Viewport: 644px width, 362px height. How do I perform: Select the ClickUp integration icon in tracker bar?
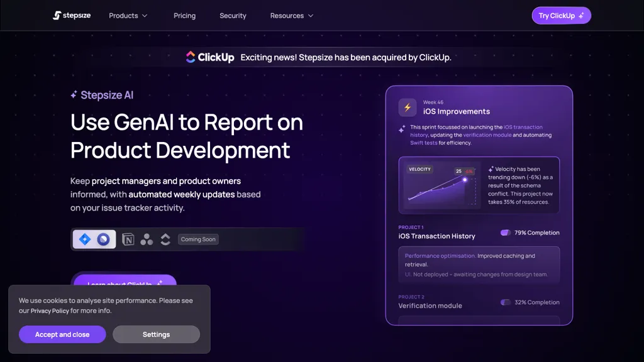(x=165, y=239)
